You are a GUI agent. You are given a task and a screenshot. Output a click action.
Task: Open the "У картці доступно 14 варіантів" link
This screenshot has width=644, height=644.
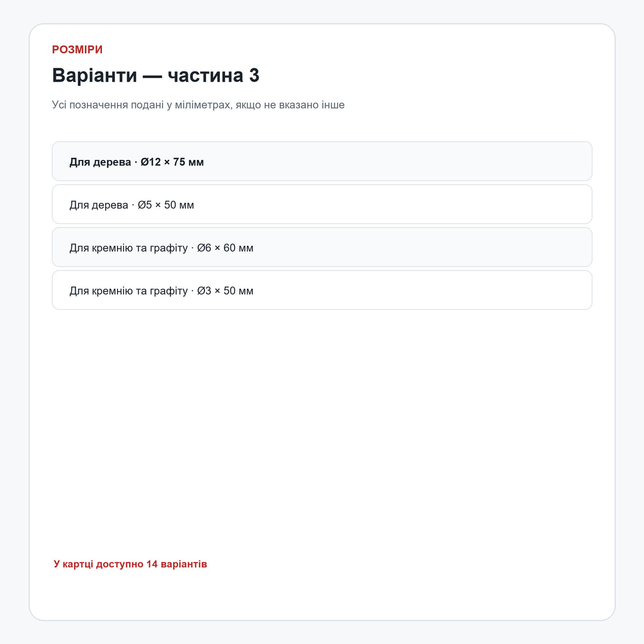click(130, 564)
